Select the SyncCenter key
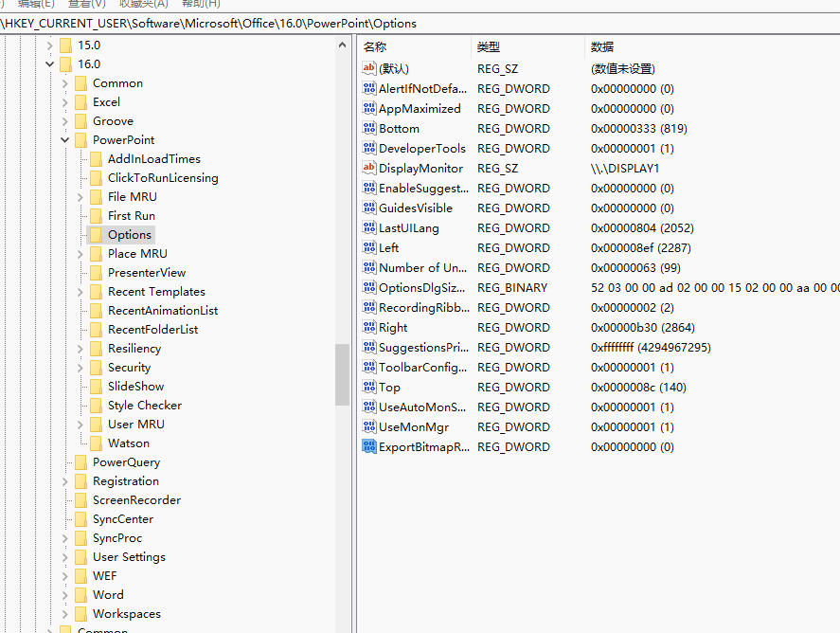840x633 pixels. point(123,519)
